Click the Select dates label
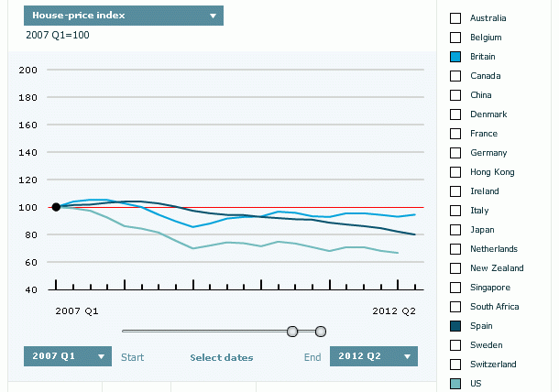The height and width of the screenshot is (392, 559). click(222, 357)
